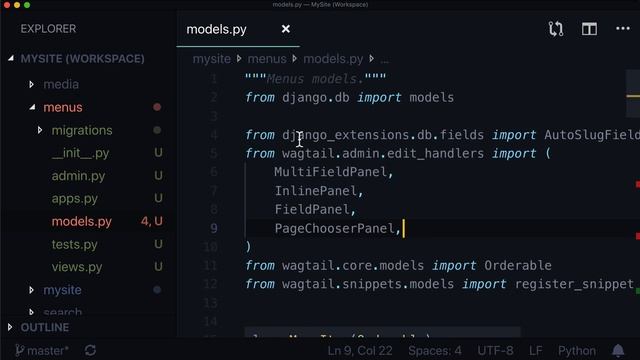Close the models.py editor tab
The width and height of the screenshot is (640, 360).
(x=286, y=29)
